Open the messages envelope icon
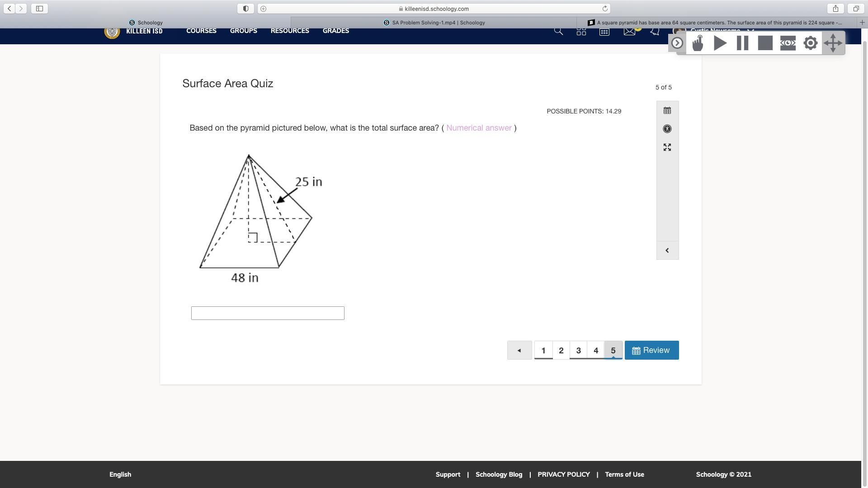 click(x=629, y=31)
